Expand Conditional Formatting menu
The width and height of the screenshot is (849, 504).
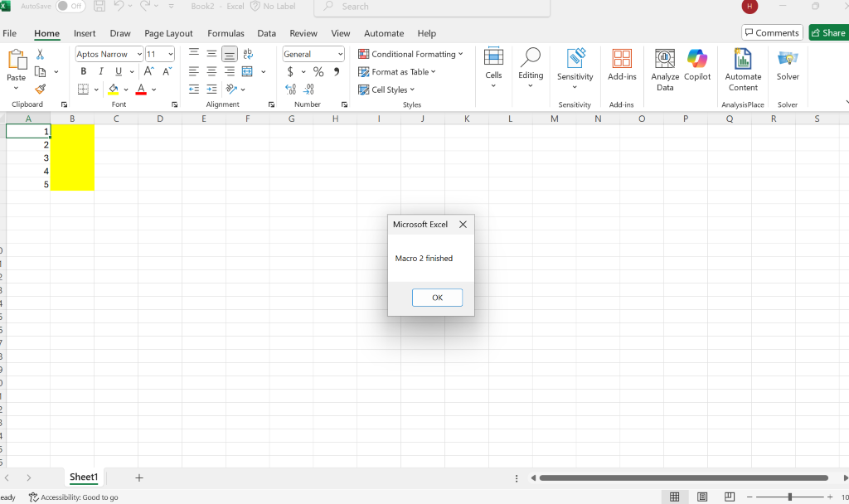410,54
